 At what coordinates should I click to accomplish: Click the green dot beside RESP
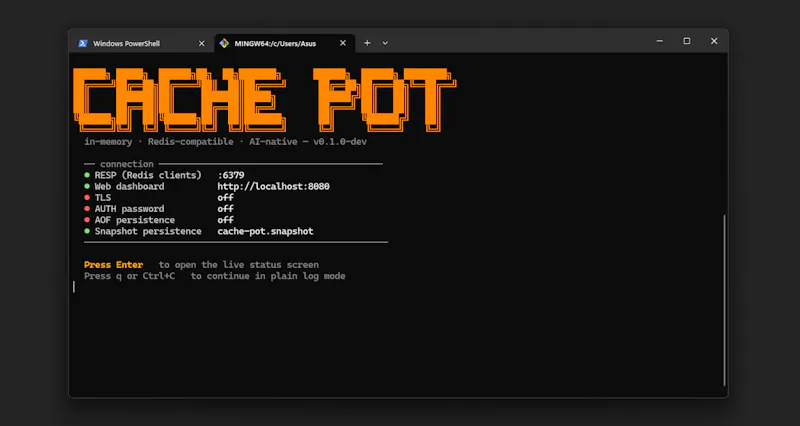87,175
